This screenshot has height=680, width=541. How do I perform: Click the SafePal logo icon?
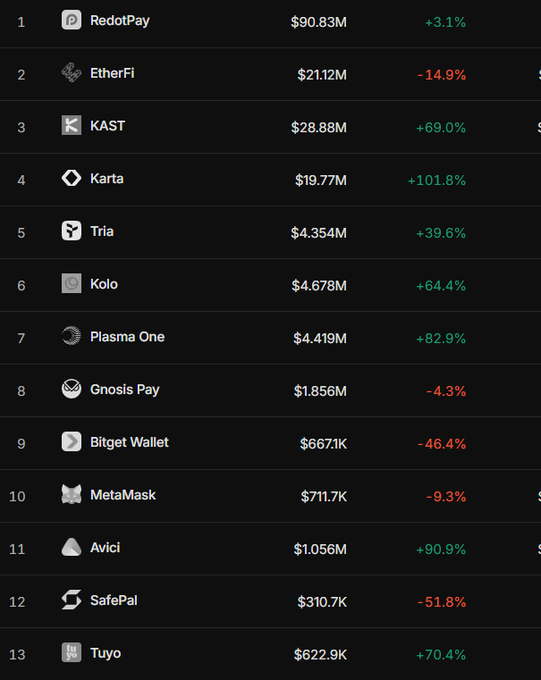click(71, 600)
